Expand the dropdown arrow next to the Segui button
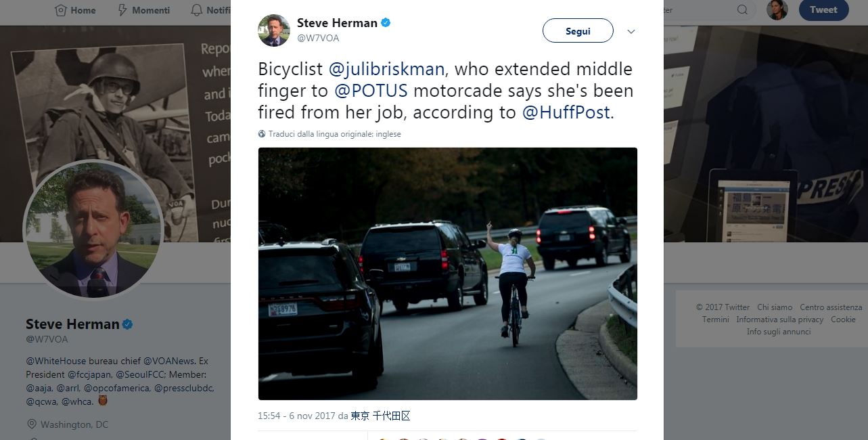 (x=631, y=31)
